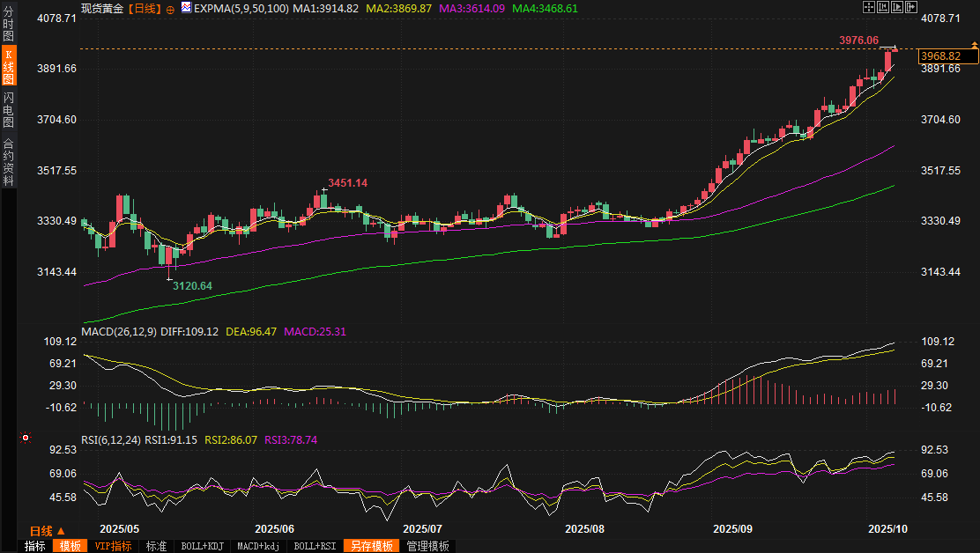Click the second chart tool icon at top right
Screen dimensions: 980x553
coord(883,7)
